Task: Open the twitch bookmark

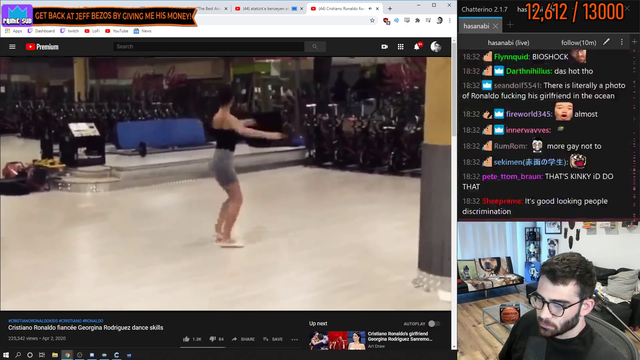Action: point(69,31)
